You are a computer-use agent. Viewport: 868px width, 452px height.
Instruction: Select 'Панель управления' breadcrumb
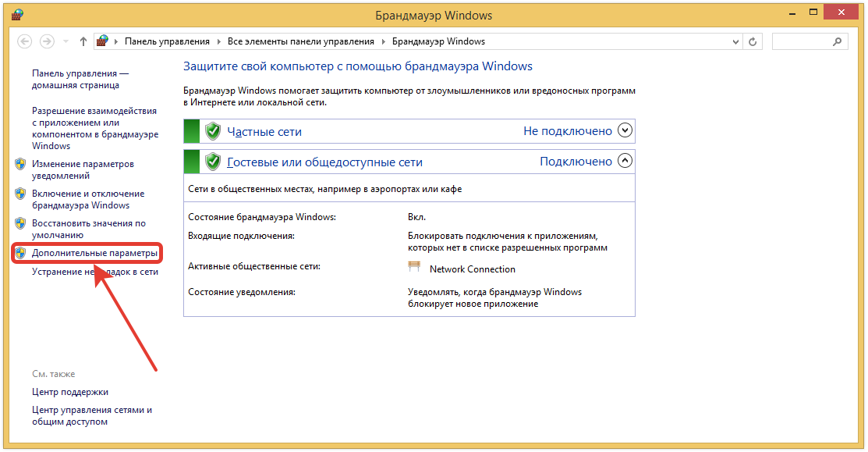pos(167,41)
